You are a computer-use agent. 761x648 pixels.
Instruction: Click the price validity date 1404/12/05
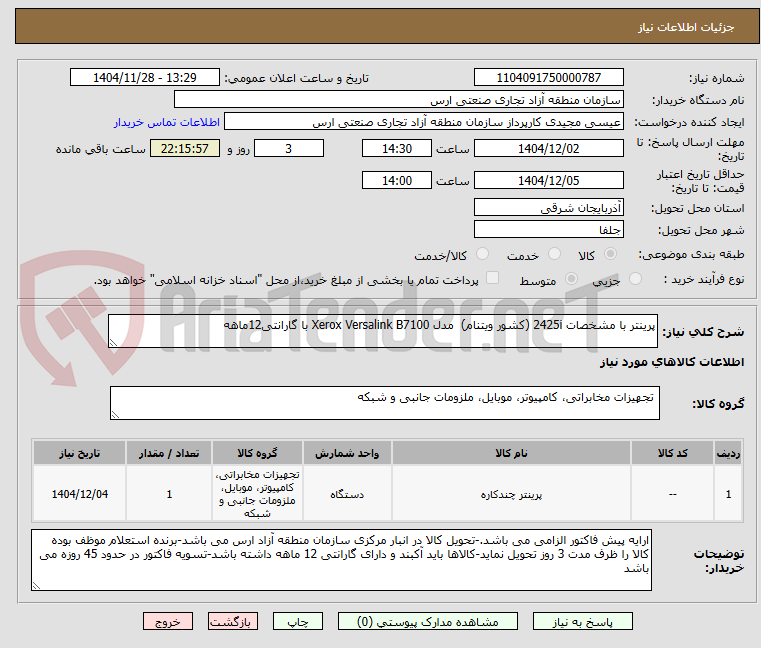[x=548, y=181]
